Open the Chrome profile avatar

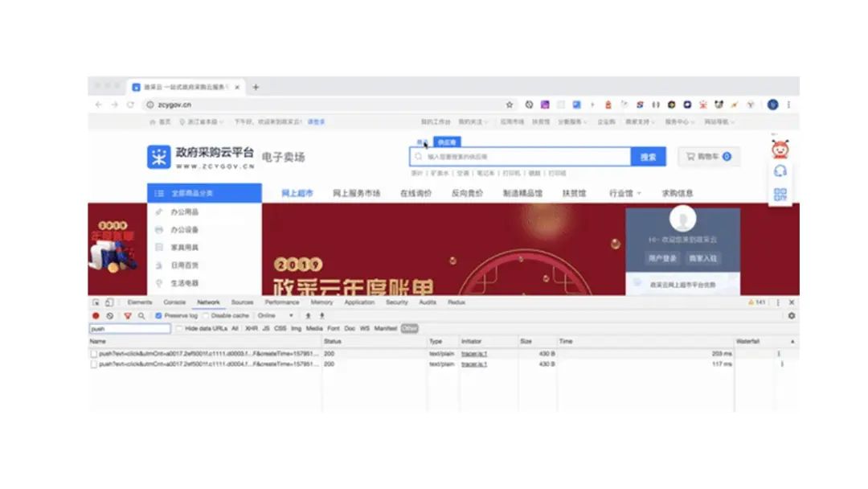pyautogui.click(x=773, y=105)
